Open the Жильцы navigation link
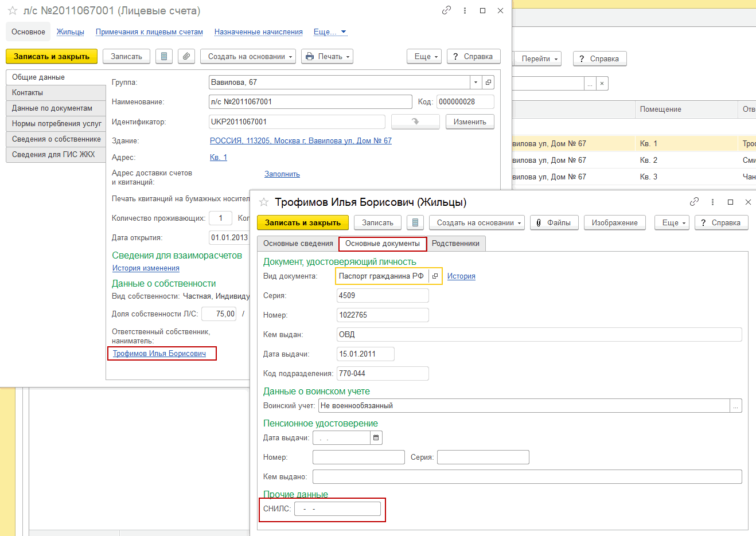The image size is (756, 536). (70, 32)
